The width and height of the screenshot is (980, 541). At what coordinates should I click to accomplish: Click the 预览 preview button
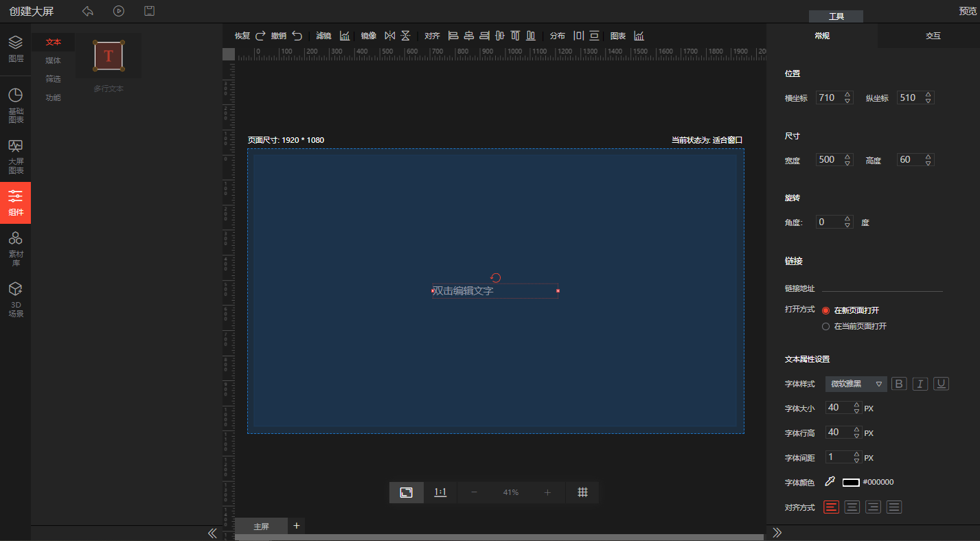(968, 11)
